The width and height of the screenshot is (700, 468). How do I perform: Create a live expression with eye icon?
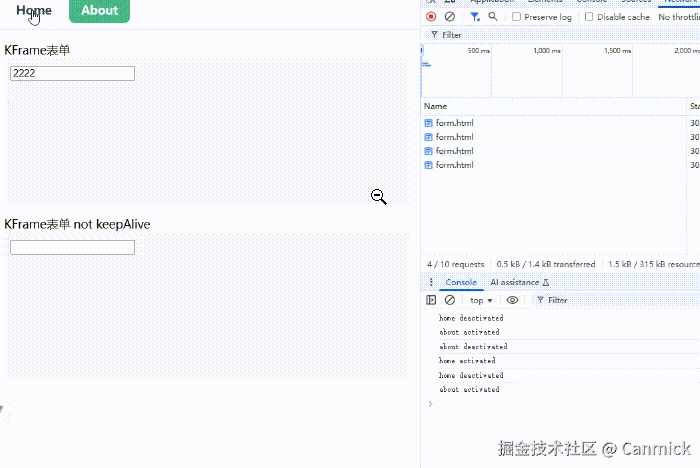[x=512, y=300]
